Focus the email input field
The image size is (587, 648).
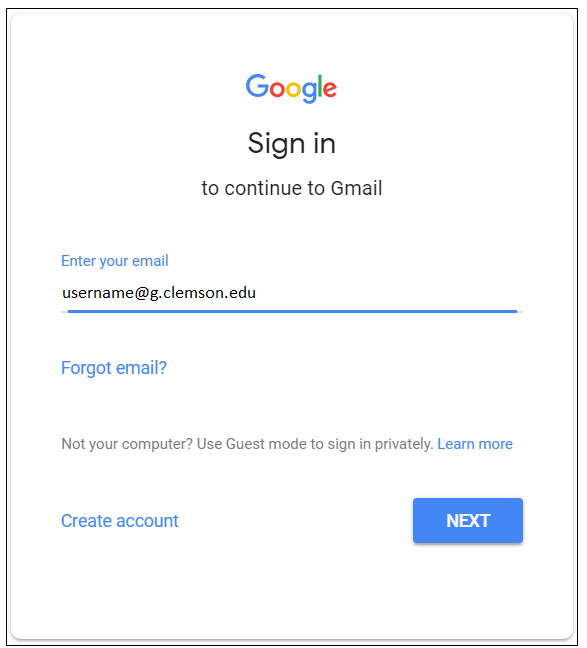[292, 293]
